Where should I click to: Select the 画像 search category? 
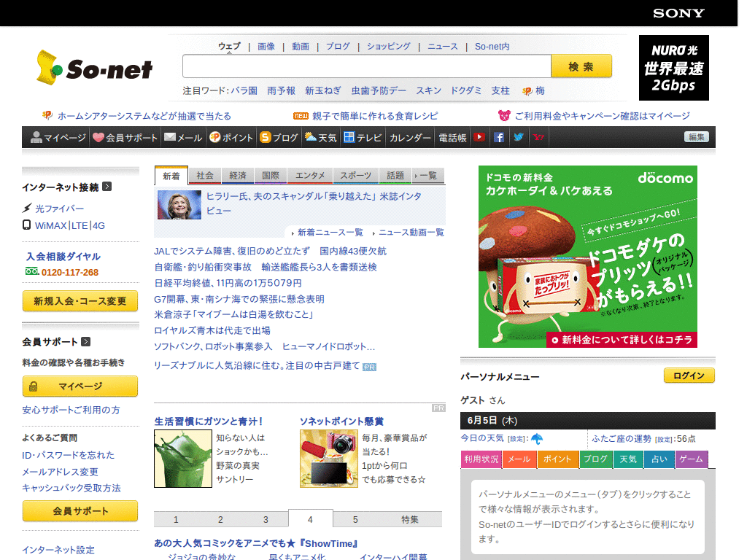pyautogui.click(x=266, y=46)
